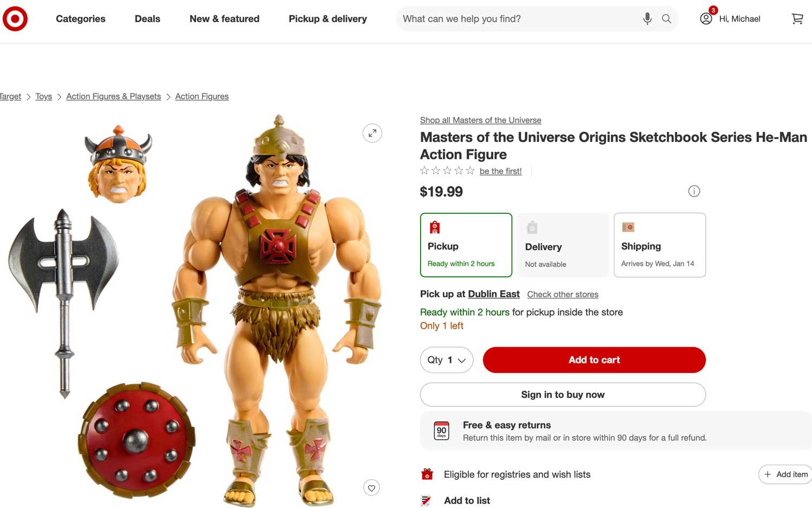Select the Pickup fulfillment option
The width and height of the screenshot is (812, 508).
(x=466, y=245)
